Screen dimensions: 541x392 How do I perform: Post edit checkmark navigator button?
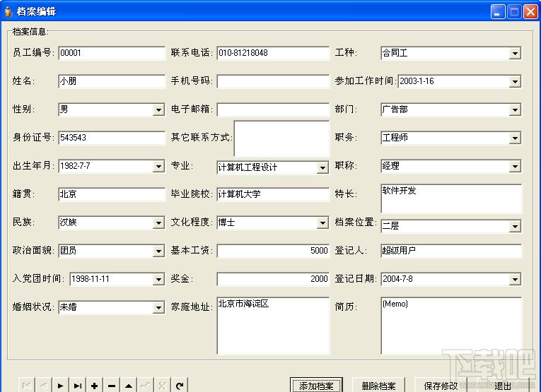[145, 386]
